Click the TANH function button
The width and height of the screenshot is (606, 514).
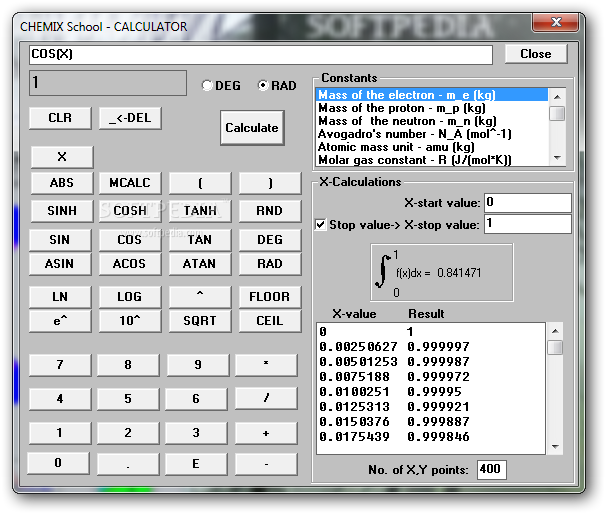(200, 211)
